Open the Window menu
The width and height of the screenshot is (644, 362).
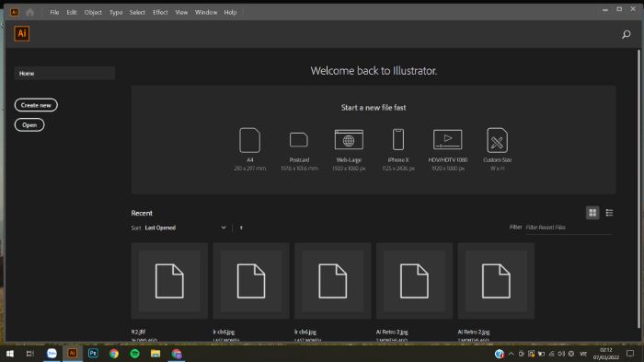click(x=206, y=12)
